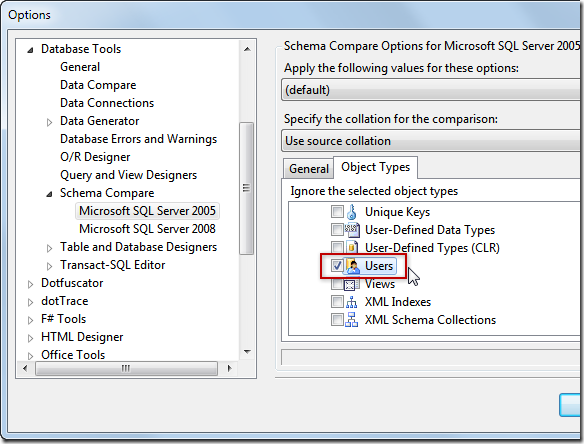Select the Users list entry label

[x=379, y=266]
